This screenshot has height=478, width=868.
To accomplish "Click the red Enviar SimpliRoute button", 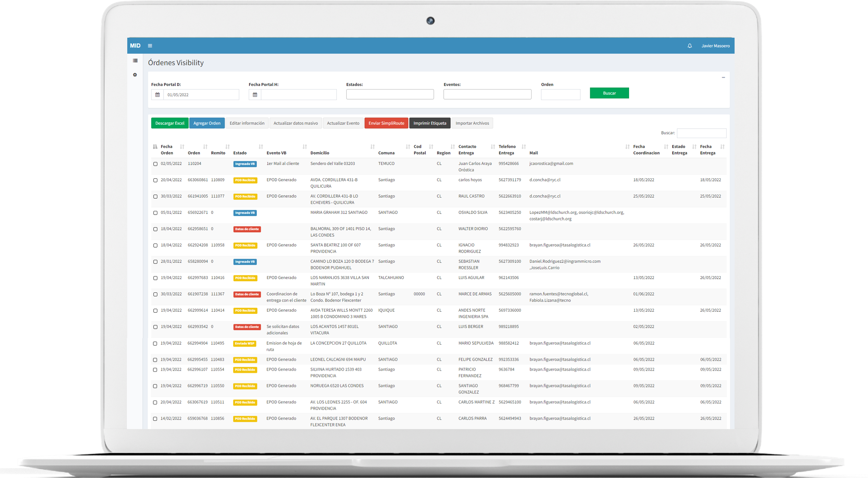I will (x=386, y=123).
